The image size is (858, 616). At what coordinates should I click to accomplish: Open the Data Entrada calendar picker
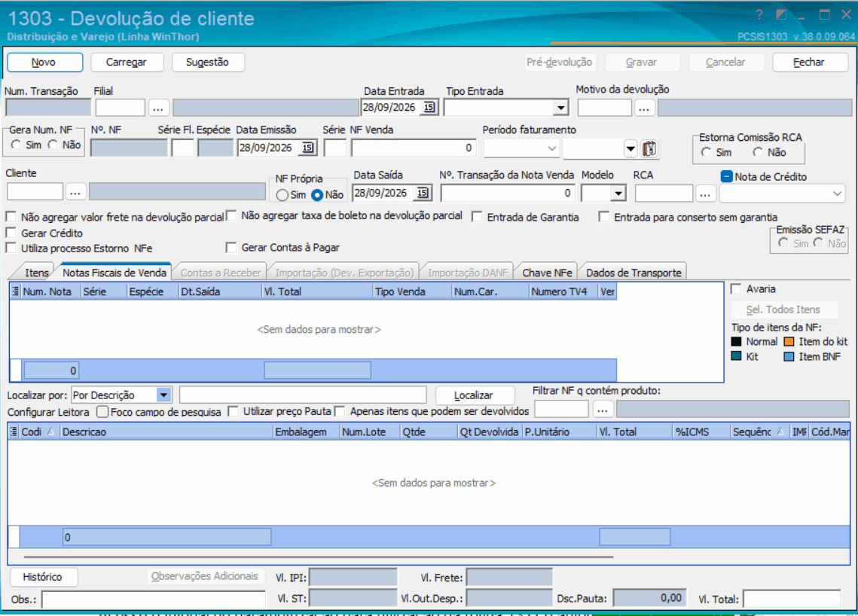(x=429, y=107)
